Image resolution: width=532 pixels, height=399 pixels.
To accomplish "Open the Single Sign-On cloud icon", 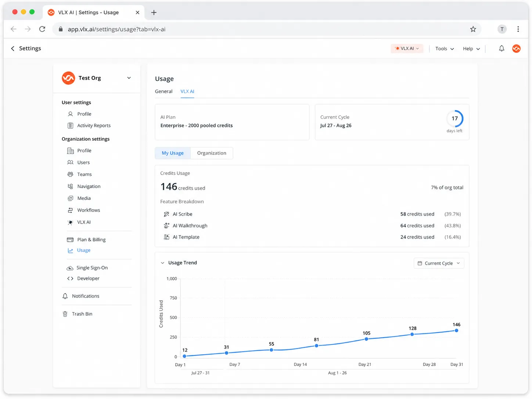I will 70,268.
